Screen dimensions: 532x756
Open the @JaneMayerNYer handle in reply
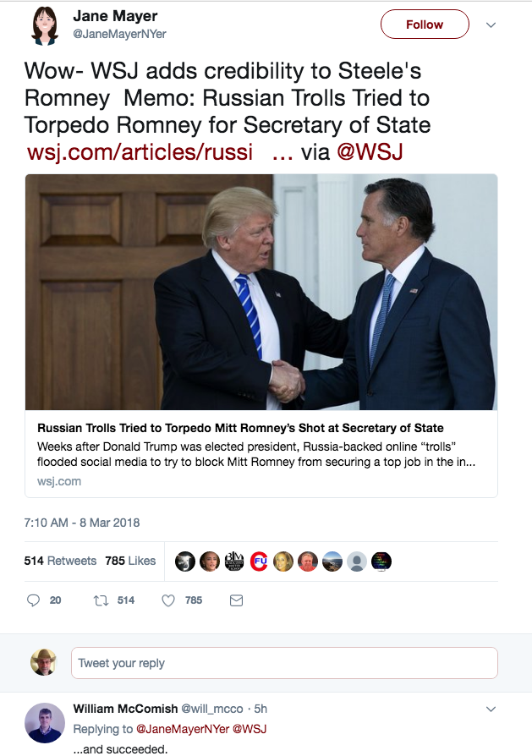pyautogui.click(x=183, y=729)
